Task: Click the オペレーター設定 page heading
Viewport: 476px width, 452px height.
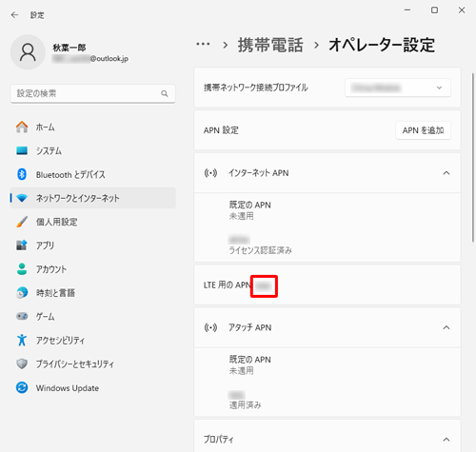Action: tap(382, 45)
